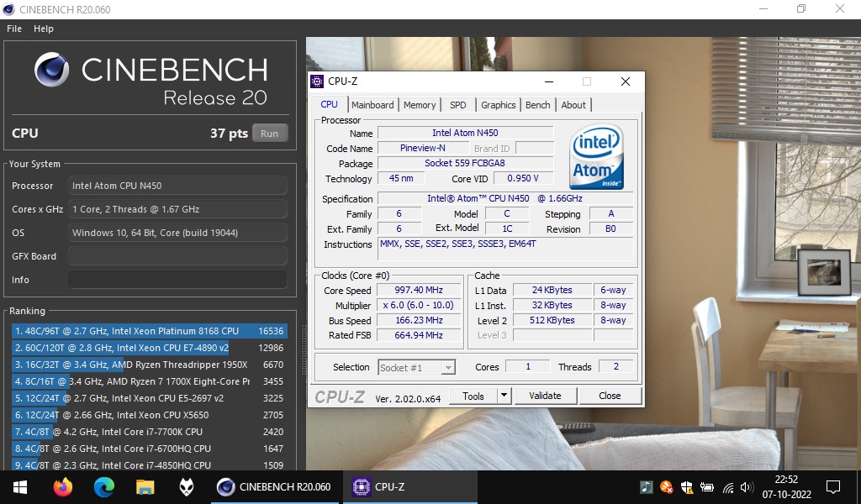Viewport: 861px width, 504px height.
Task: Go to the Bench tab
Action: click(x=537, y=105)
